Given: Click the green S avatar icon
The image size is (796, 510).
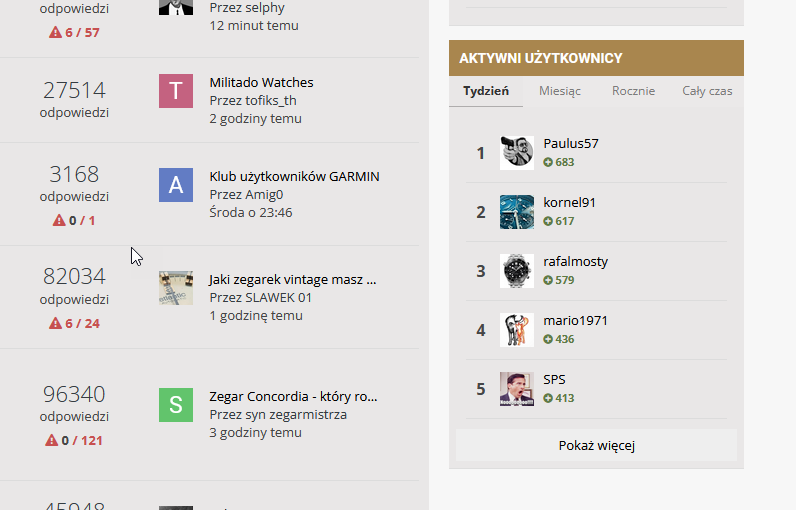Looking at the screenshot, I should (x=176, y=405).
